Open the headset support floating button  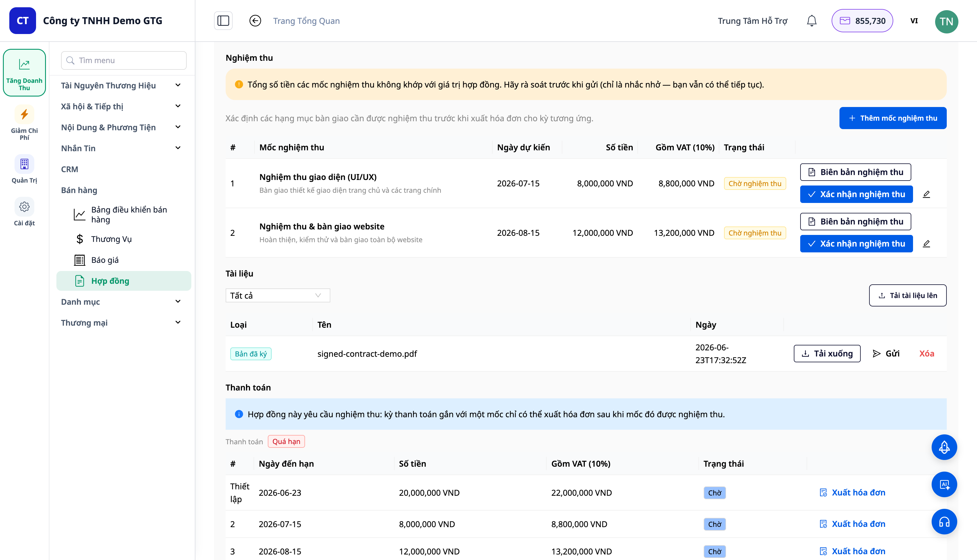tap(944, 522)
